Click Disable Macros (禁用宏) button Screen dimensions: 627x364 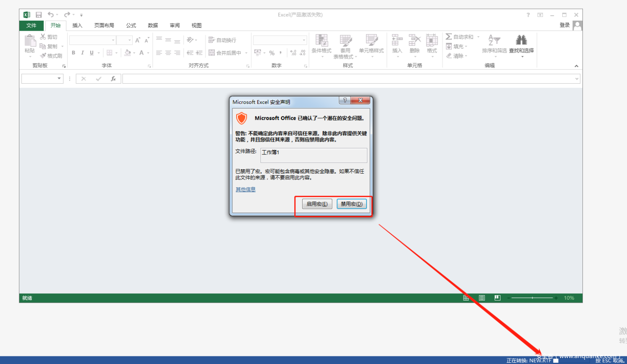click(x=352, y=204)
